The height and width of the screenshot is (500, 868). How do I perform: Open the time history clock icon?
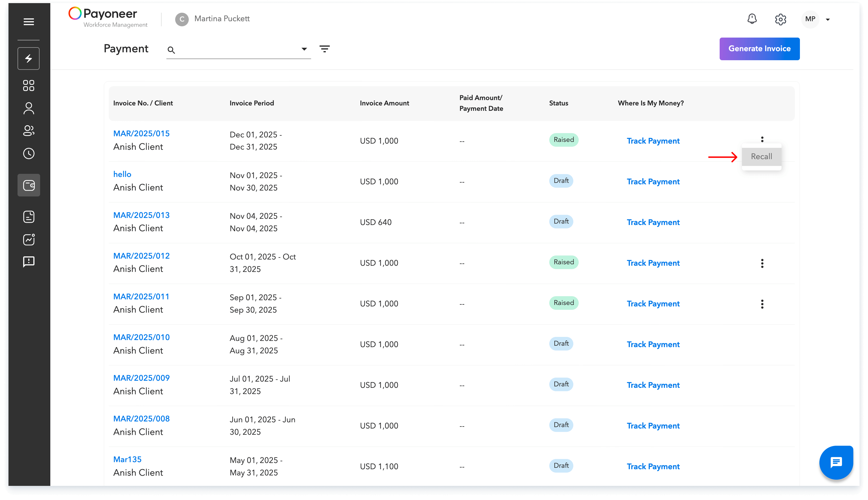[29, 153]
